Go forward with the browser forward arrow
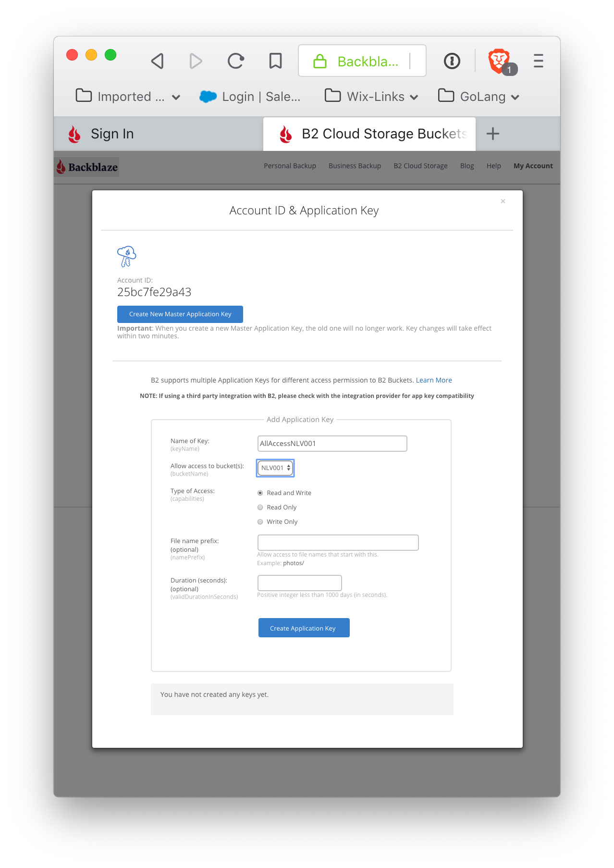The width and height of the screenshot is (614, 868). pos(196,61)
